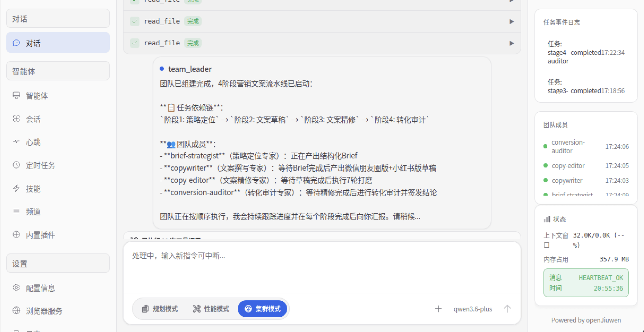Click the chat bubble icon beside 对话
The height and width of the screenshot is (332, 644).
click(x=16, y=43)
